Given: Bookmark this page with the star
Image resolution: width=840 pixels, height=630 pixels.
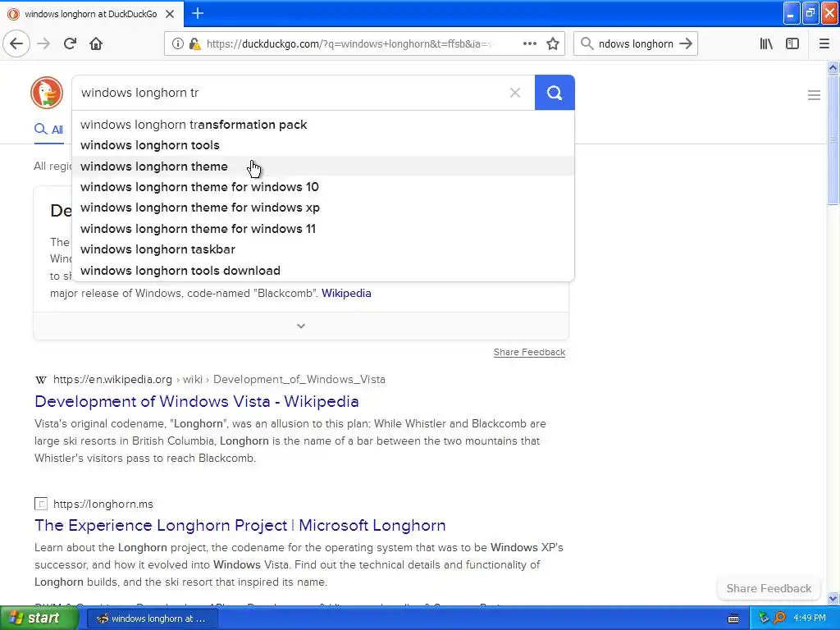Looking at the screenshot, I should 553,44.
